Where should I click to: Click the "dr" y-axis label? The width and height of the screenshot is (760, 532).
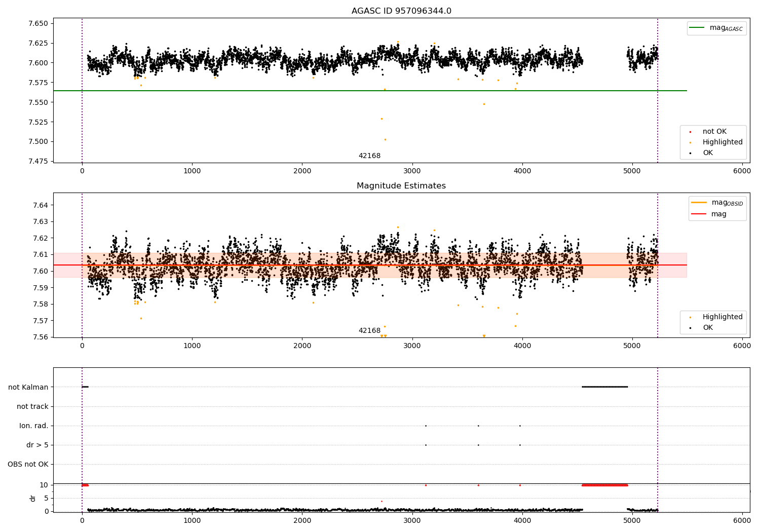[33, 498]
